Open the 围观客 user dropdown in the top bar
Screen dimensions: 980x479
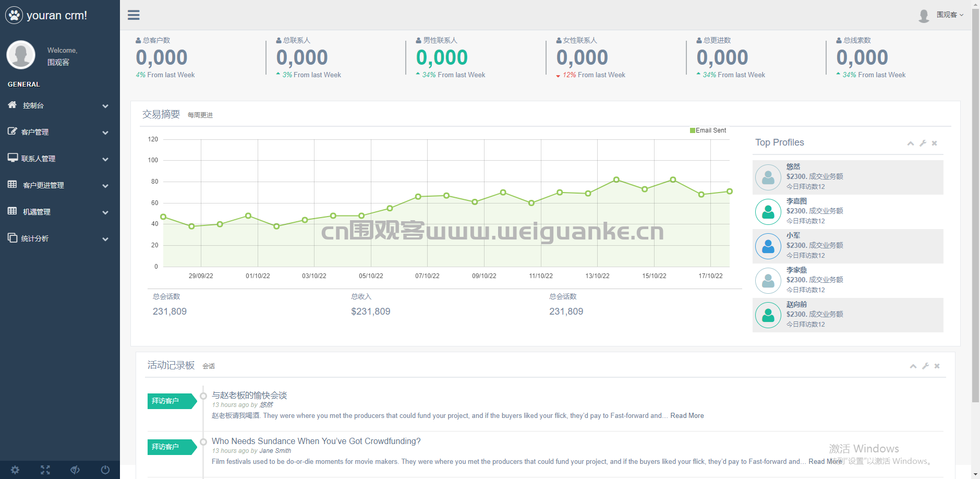950,15
